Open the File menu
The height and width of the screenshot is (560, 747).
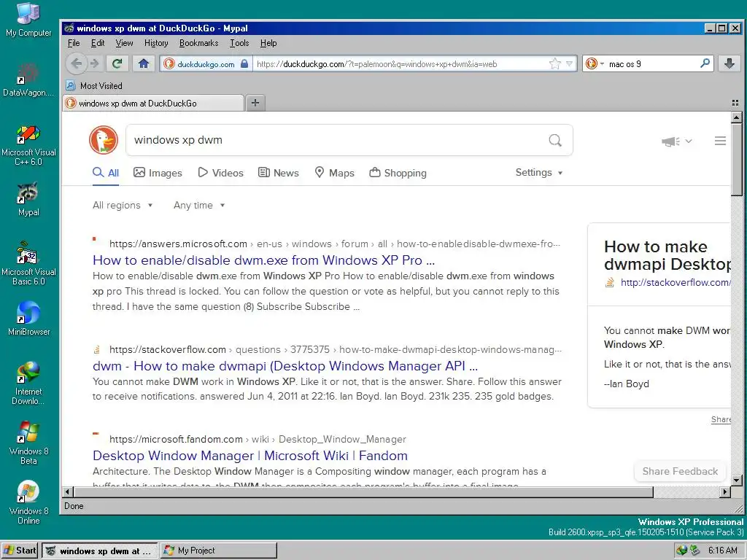pos(74,43)
